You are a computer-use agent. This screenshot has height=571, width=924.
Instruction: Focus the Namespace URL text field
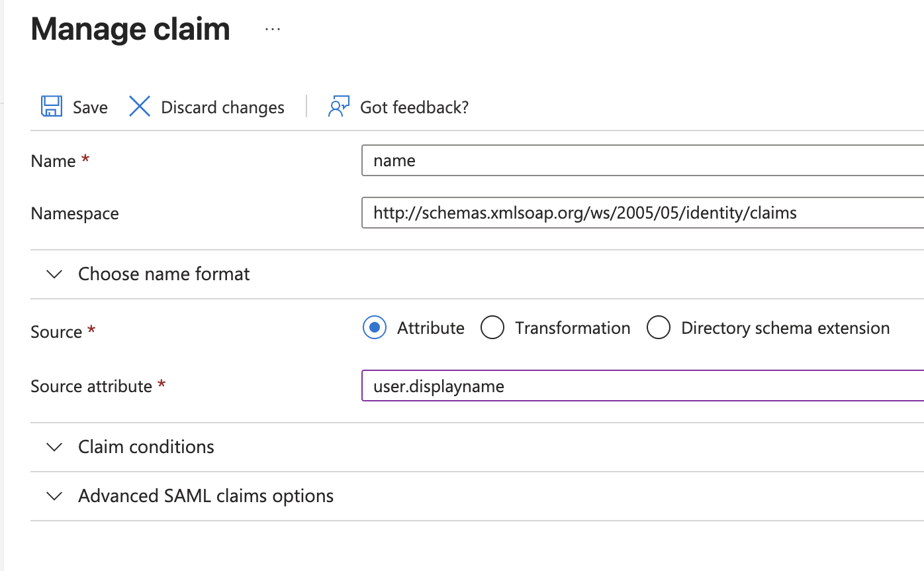[642, 213]
